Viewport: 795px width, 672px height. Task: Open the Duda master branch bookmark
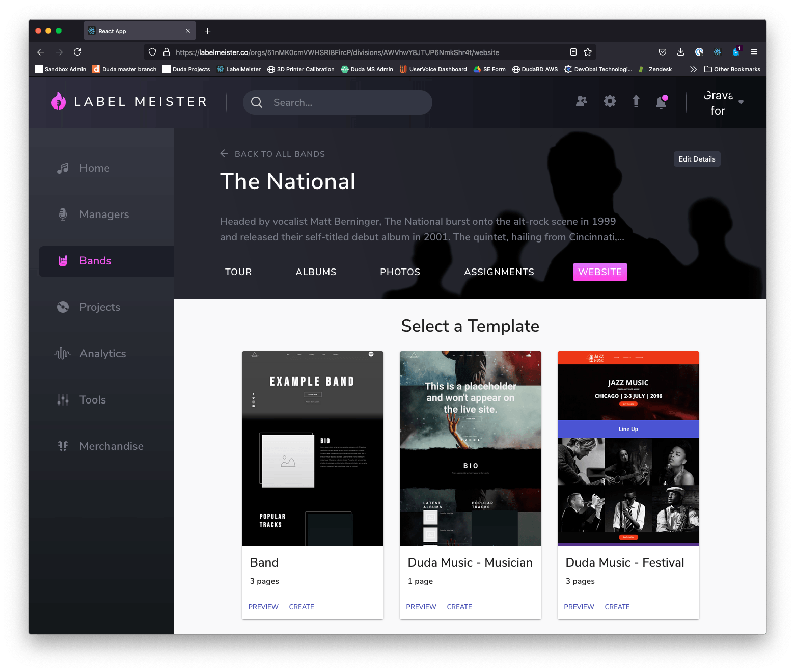(x=124, y=69)
